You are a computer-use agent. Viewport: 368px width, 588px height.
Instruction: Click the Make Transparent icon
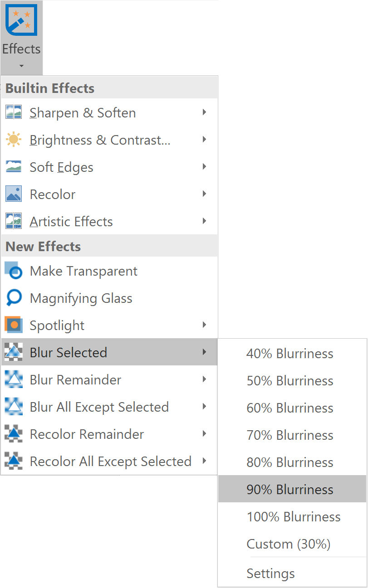point(14,271)
